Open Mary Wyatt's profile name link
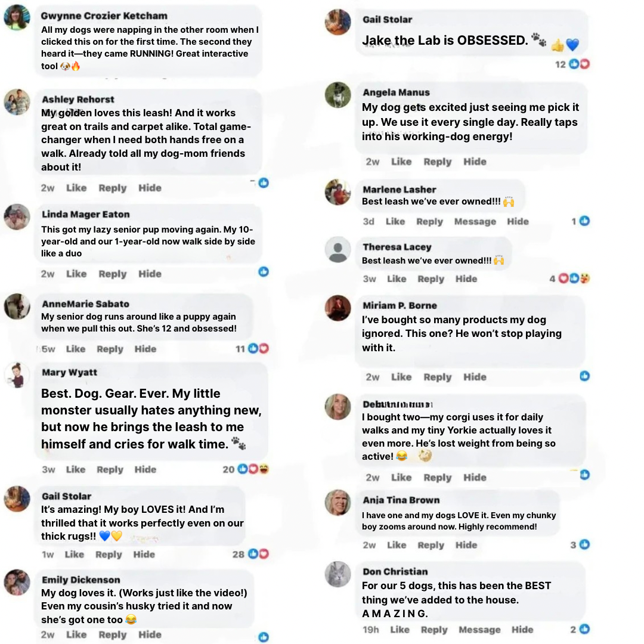Viewport: 644px width, 644px height. click(69, 372)
